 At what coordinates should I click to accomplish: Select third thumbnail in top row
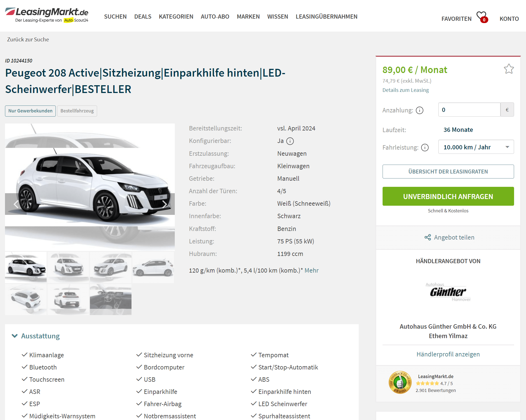111,267
